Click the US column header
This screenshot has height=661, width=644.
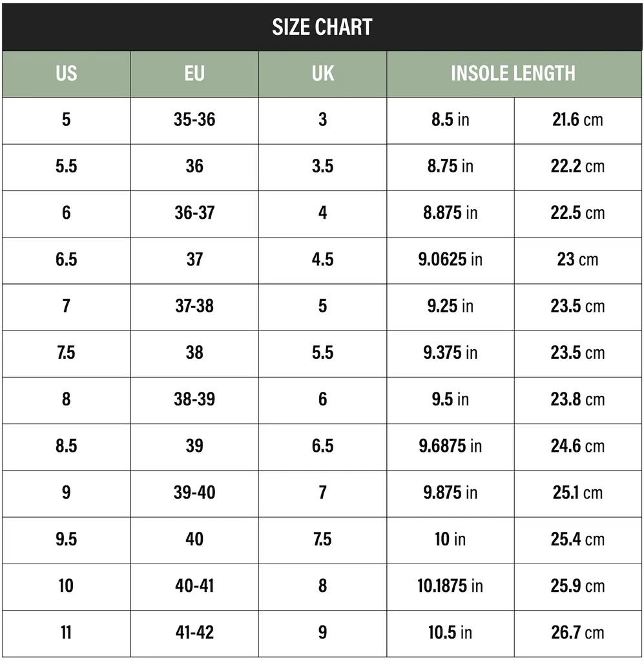[66, 74]
